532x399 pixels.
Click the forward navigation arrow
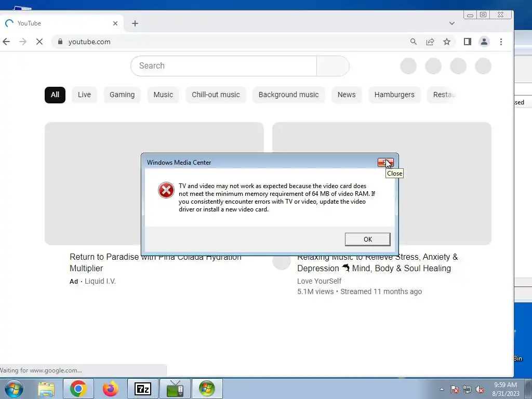click(23, 42)
